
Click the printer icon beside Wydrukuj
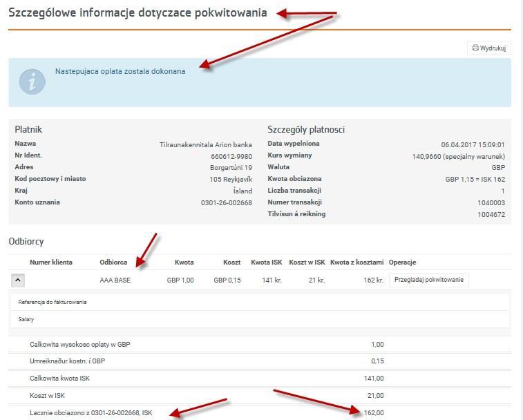475,48
